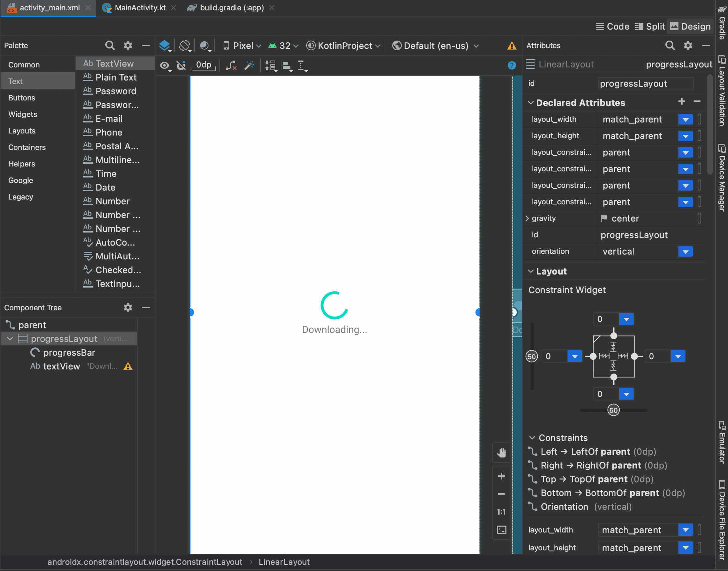The width and height of the screenshot is (728, 571).
Task: Toggle autoconnect to parent magnet icon
Action: [x=181, y=65]
